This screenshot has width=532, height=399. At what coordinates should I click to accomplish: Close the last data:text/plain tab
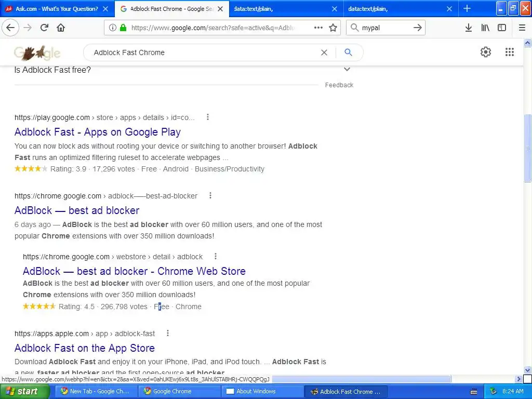tap(449, 9)
